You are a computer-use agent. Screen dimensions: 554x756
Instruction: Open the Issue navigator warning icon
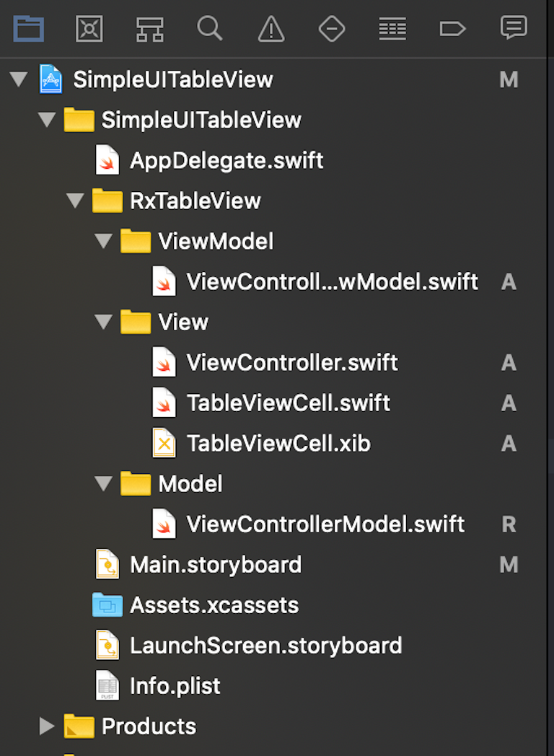click(x=271, y=29)
